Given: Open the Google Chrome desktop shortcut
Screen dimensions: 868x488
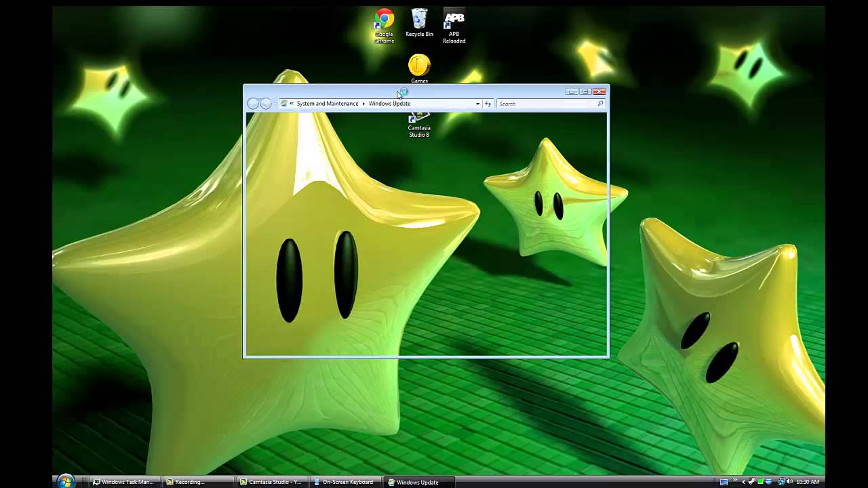Looking at the screenshot, I should 384,26.
